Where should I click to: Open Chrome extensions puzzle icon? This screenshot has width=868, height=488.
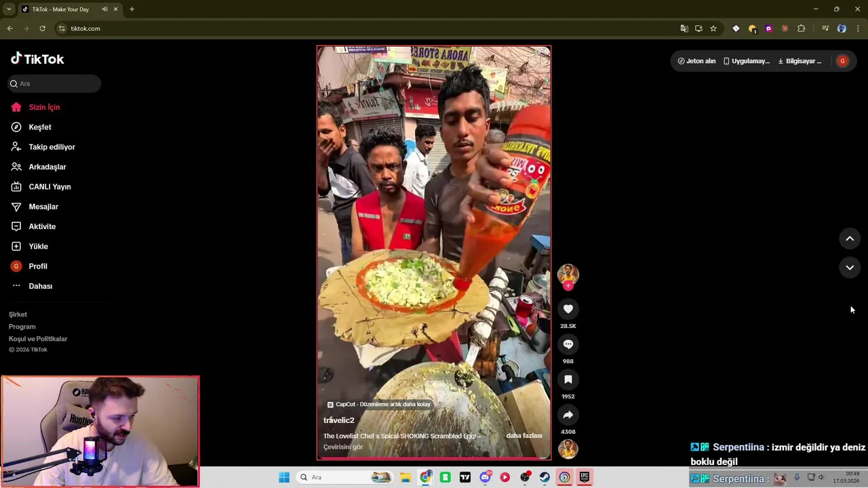(801, 28)
